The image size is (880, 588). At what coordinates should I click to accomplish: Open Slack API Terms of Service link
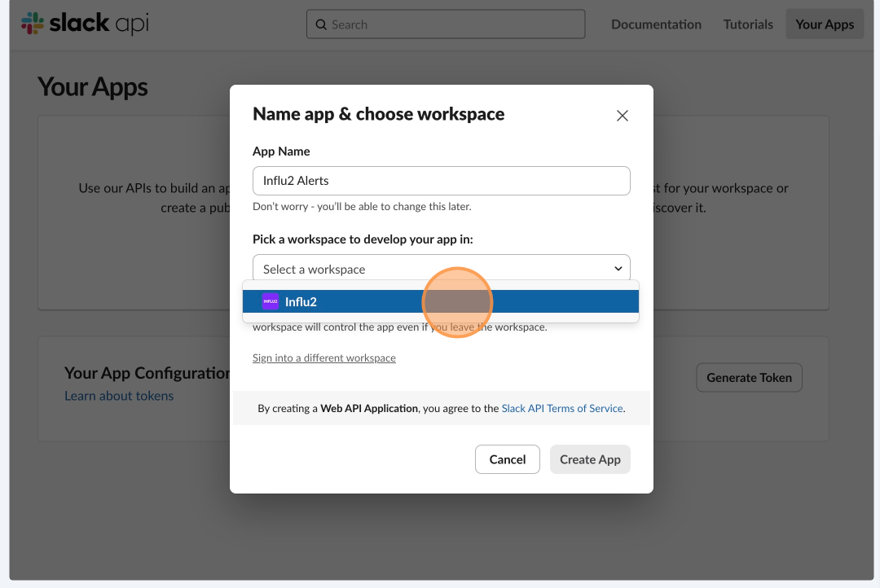[561, 409]
